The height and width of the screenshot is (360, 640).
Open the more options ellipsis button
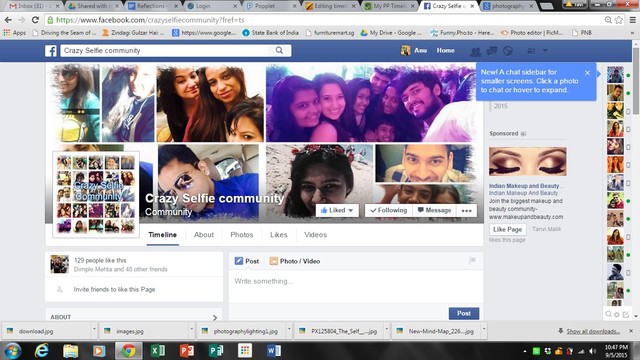[467, 211]
